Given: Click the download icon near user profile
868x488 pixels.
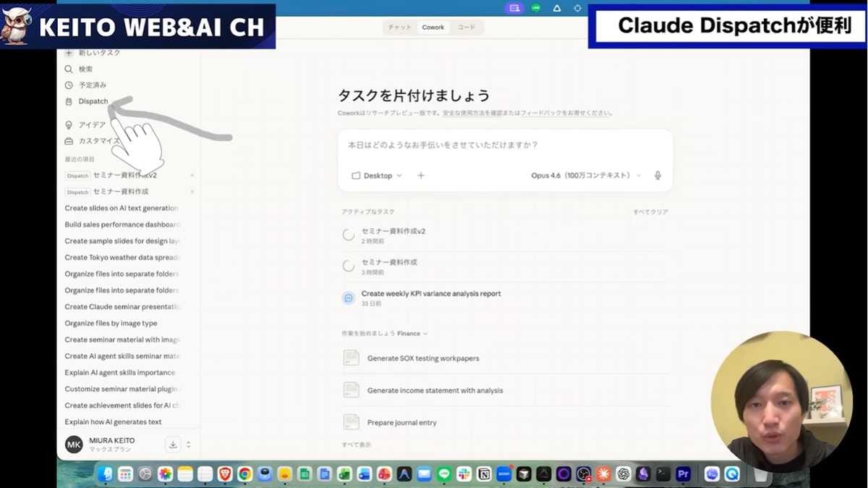Looking at the screenshot, I should pos(173,445).
